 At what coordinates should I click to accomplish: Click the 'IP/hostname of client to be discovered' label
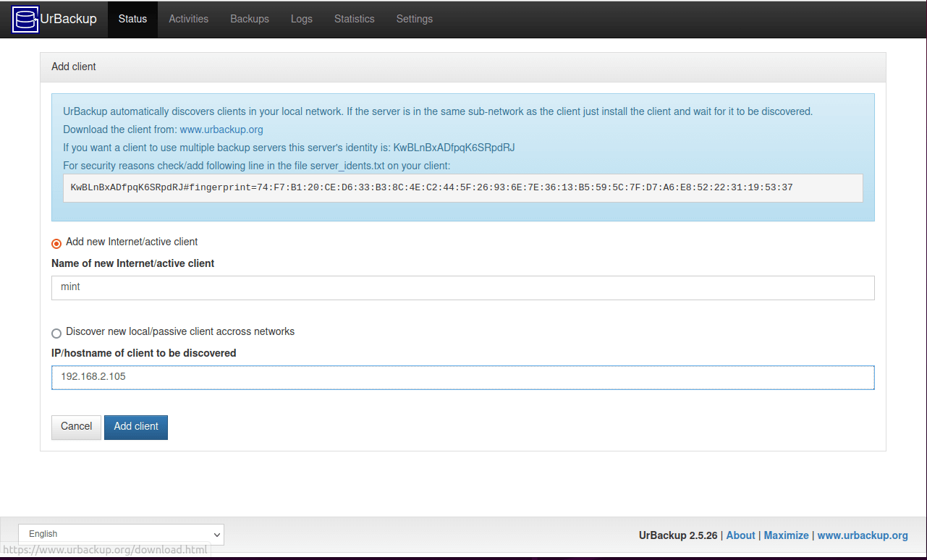point(144,353)
